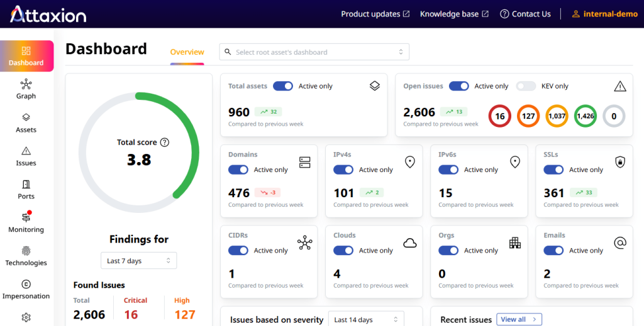Click the SSLs +33 trend badge

coord(584,192)
